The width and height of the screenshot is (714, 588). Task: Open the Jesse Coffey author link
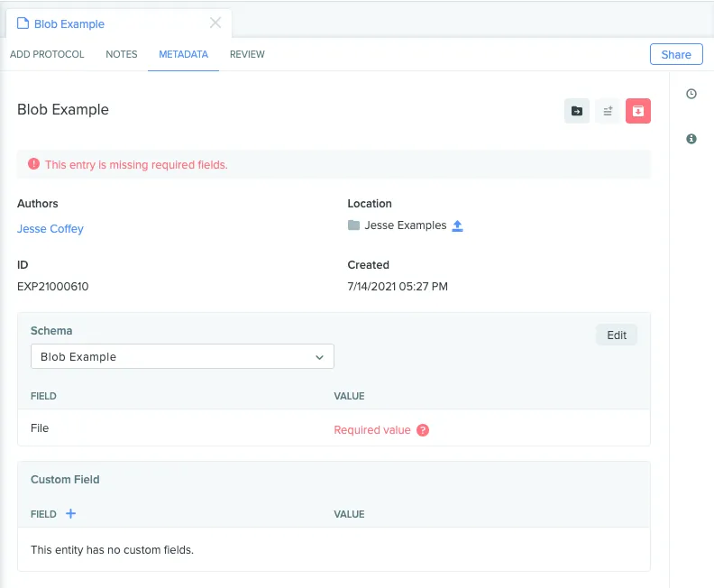tap(50, 229)
